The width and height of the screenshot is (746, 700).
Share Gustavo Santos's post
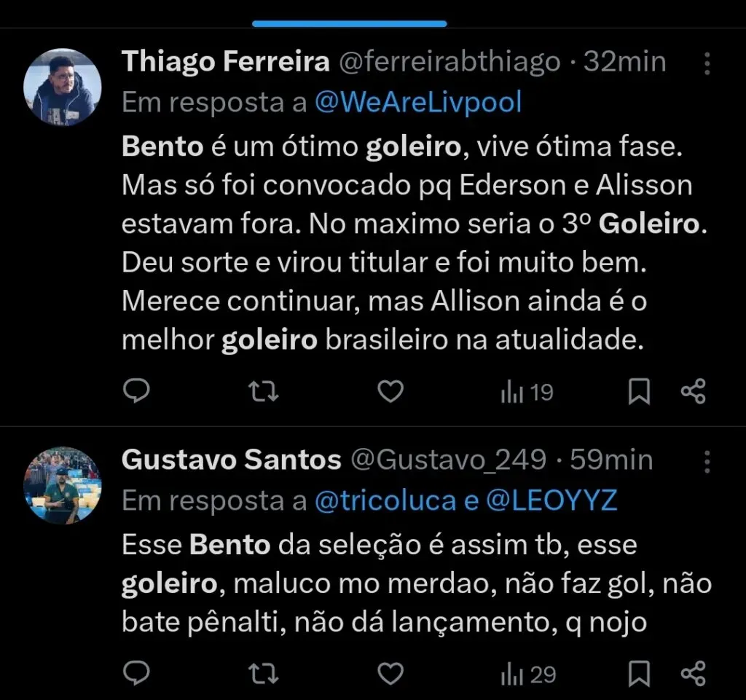(x=694, y=674)
